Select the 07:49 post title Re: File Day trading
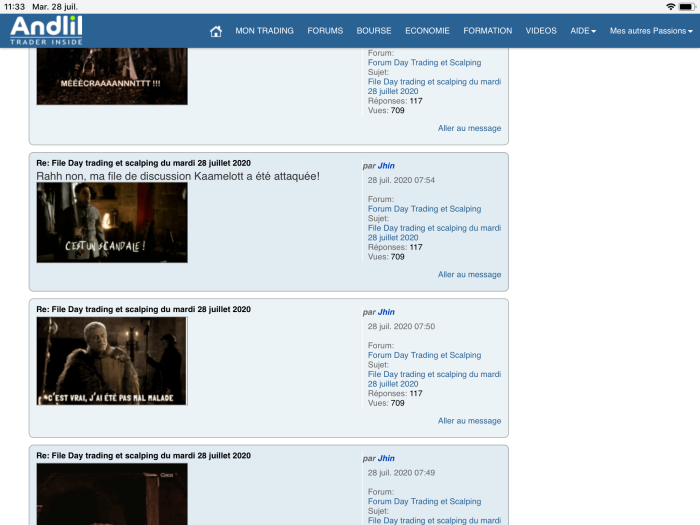The image size is (700, 525). click(143, 456)
